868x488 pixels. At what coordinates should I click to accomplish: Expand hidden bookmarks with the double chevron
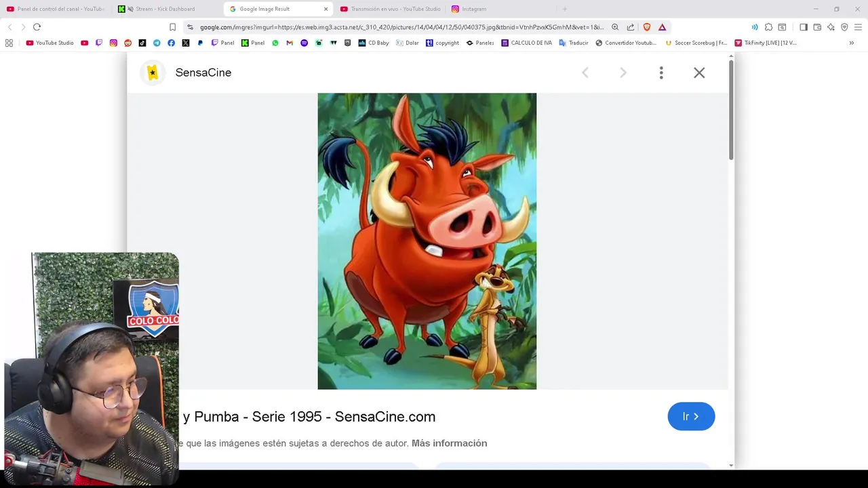coord(851,43)
